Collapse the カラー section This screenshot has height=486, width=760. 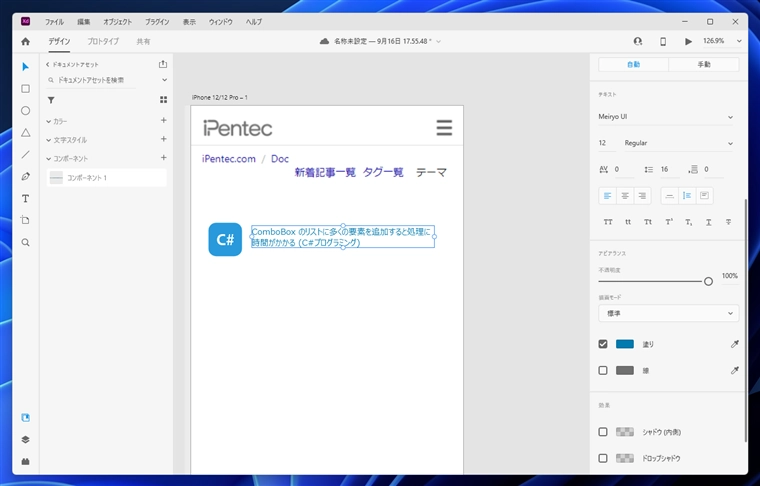click(48, 121)
